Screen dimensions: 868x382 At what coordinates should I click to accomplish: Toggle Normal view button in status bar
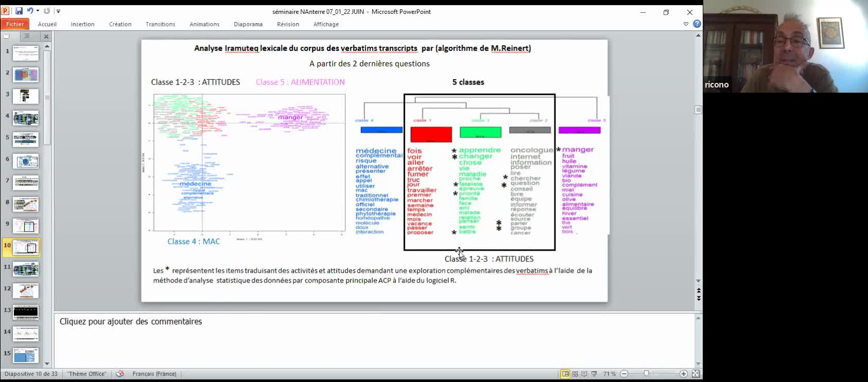point(565,374)
